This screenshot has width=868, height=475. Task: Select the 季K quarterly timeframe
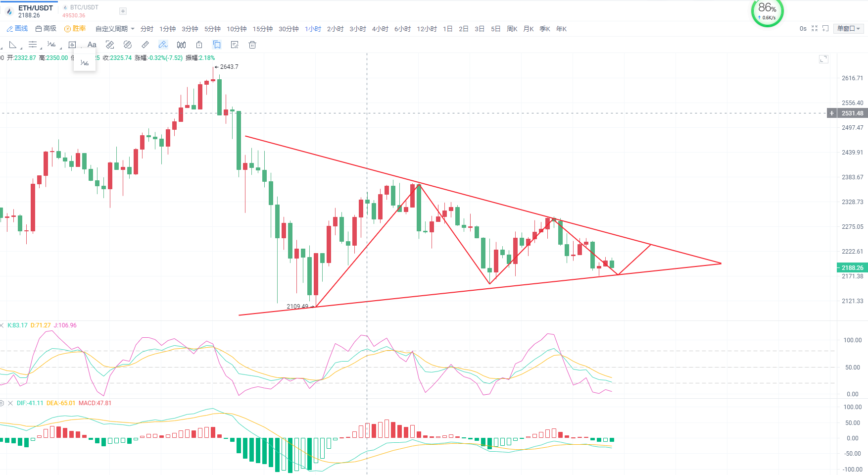(x=545, y=29)
